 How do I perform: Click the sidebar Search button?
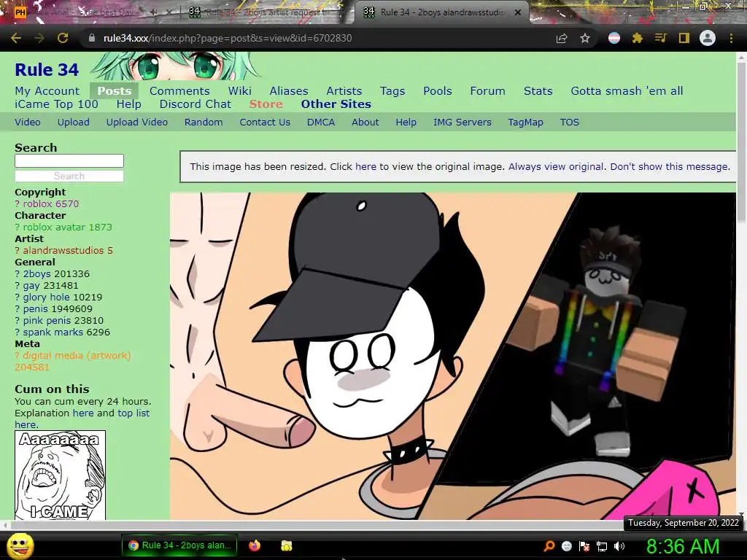69,176
